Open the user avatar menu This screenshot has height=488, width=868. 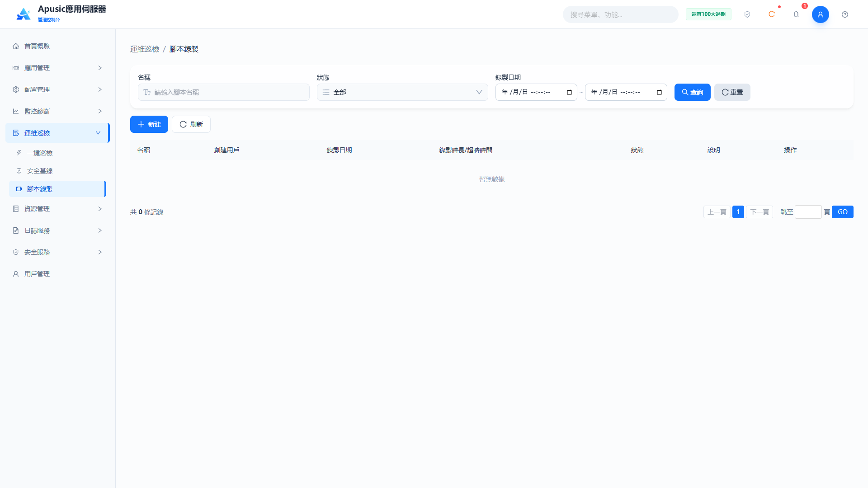[x=821, y=14]
